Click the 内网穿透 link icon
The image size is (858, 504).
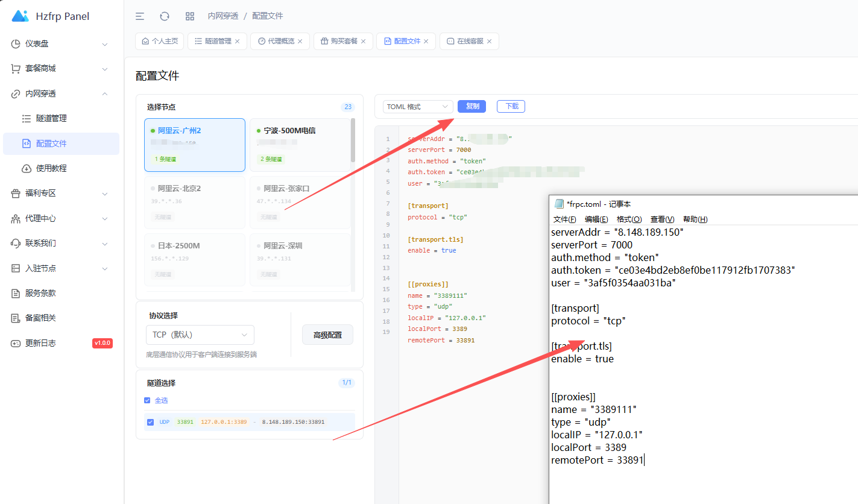click(16, 93)
